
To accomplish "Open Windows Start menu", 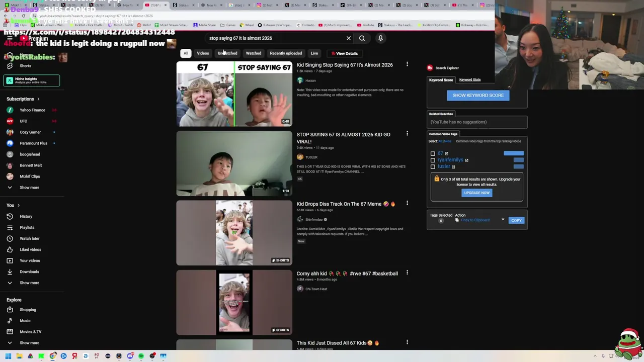I will (8, 356).
